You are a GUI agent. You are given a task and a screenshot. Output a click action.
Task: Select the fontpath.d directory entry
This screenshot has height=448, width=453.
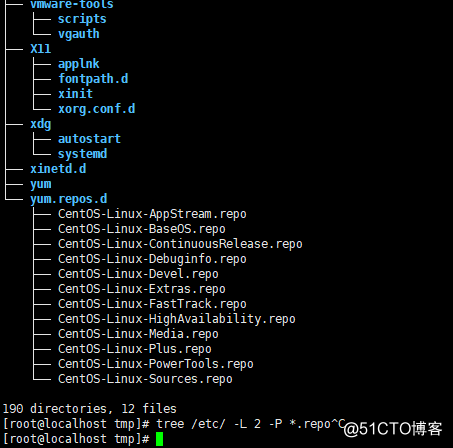click(93, 79)
